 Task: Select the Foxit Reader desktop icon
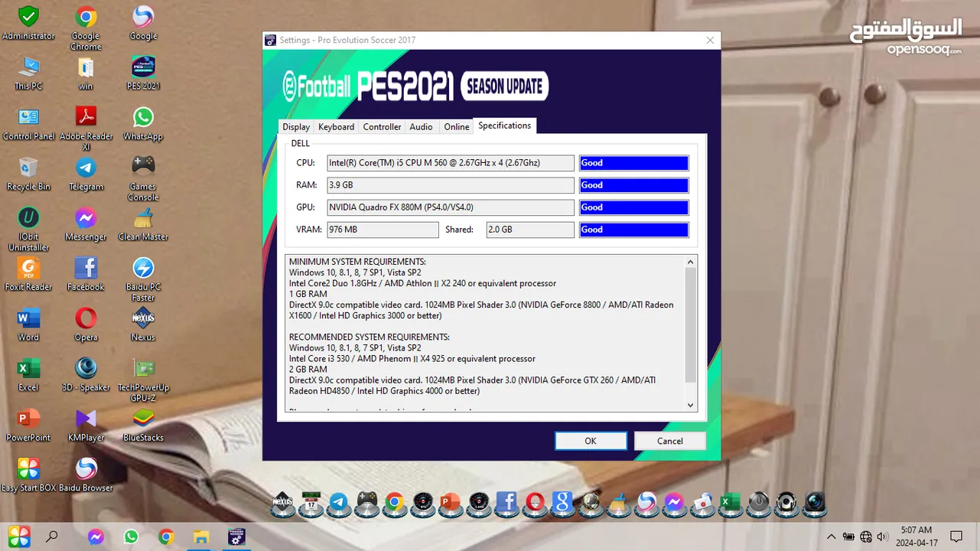click(28, 274)
